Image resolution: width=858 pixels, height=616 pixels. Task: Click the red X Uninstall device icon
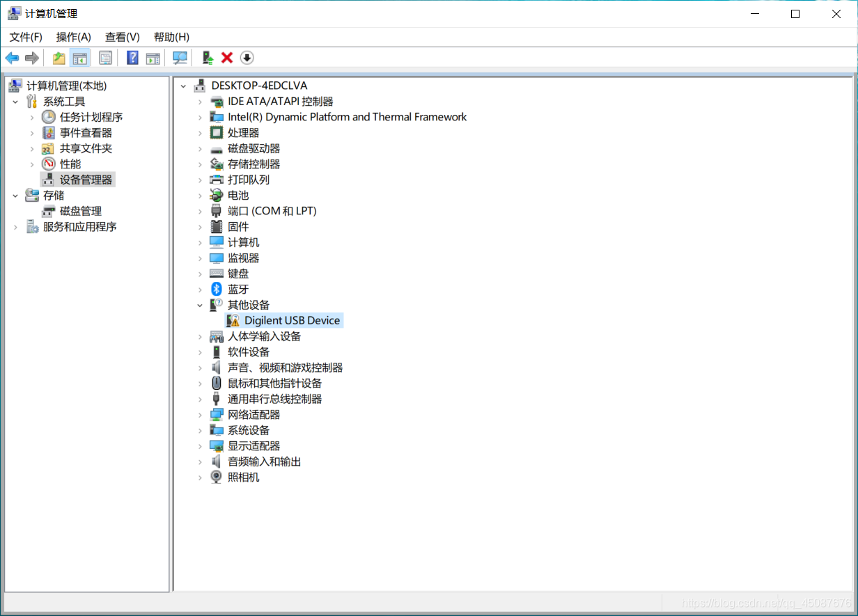(x=227, y=58)
